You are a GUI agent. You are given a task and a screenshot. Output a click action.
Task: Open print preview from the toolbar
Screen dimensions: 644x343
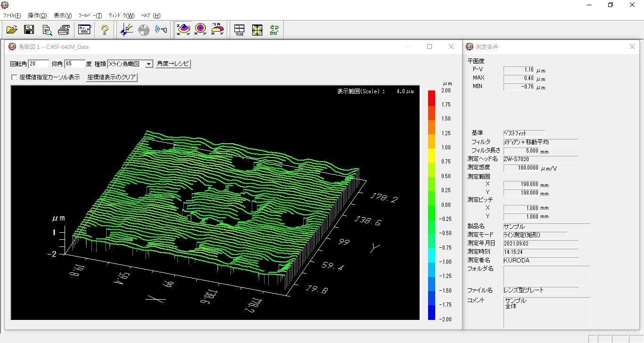47,30
